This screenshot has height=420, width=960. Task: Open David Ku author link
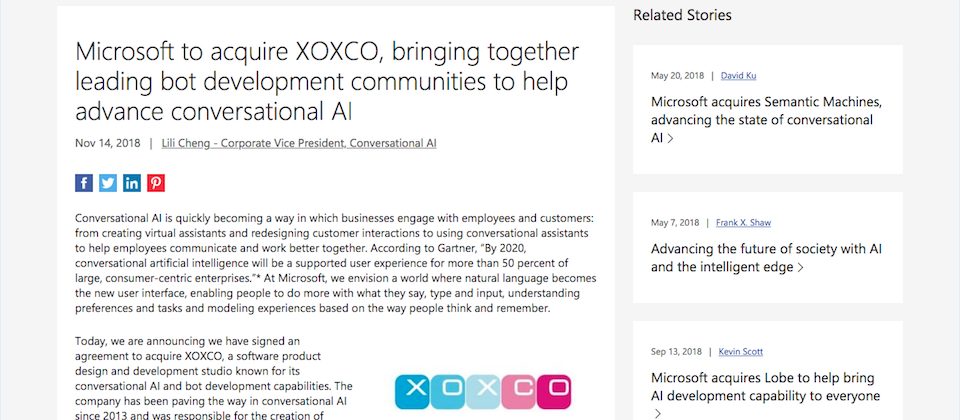point(738,76)
